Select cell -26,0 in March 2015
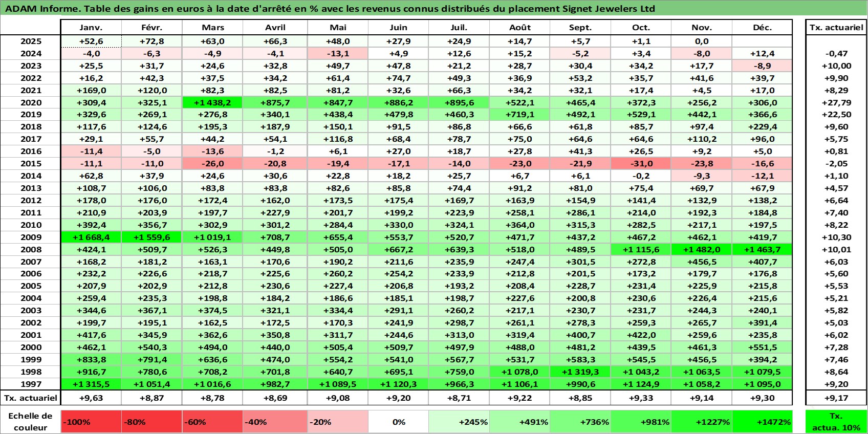 (212, 164)
